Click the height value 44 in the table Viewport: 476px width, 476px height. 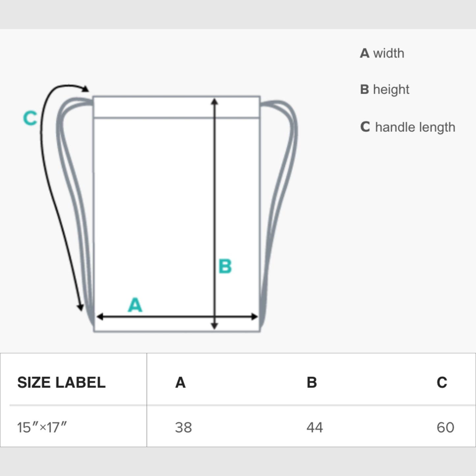coord(315,427)
